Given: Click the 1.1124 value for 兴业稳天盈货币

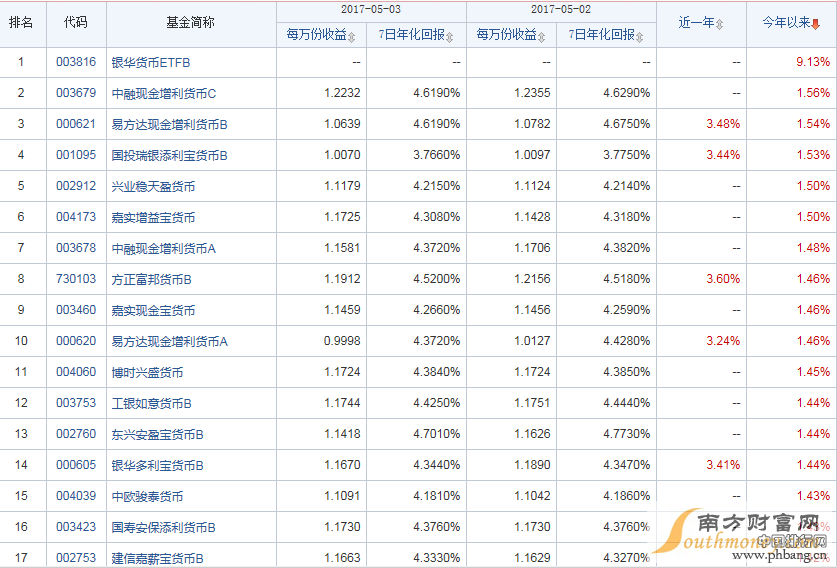Looking at the screenshot, I should (x=532, y=186).
